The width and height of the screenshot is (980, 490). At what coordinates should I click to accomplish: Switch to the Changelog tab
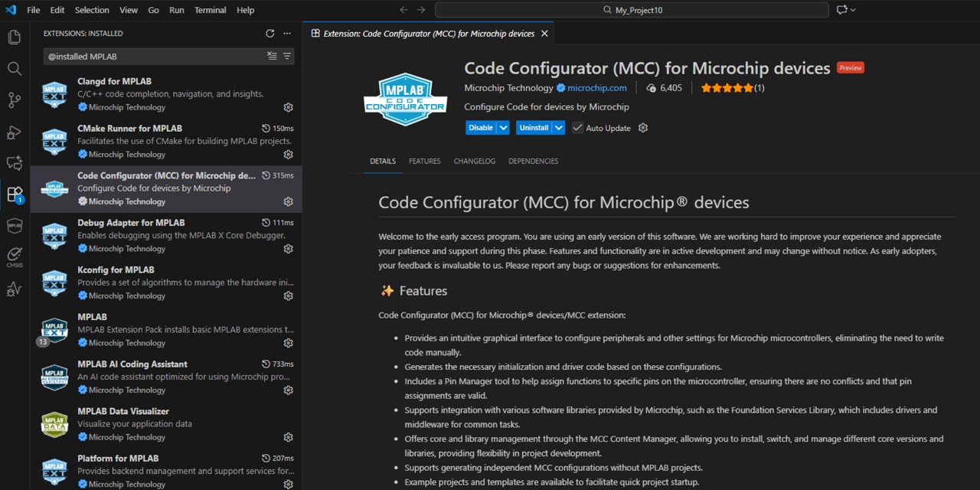coord(474,162)
